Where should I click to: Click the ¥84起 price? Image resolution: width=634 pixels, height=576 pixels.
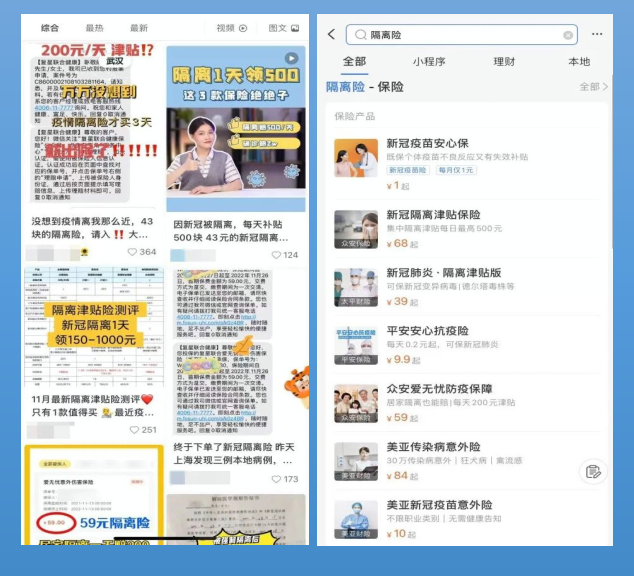pyautogui.click(x=402, y=476)
